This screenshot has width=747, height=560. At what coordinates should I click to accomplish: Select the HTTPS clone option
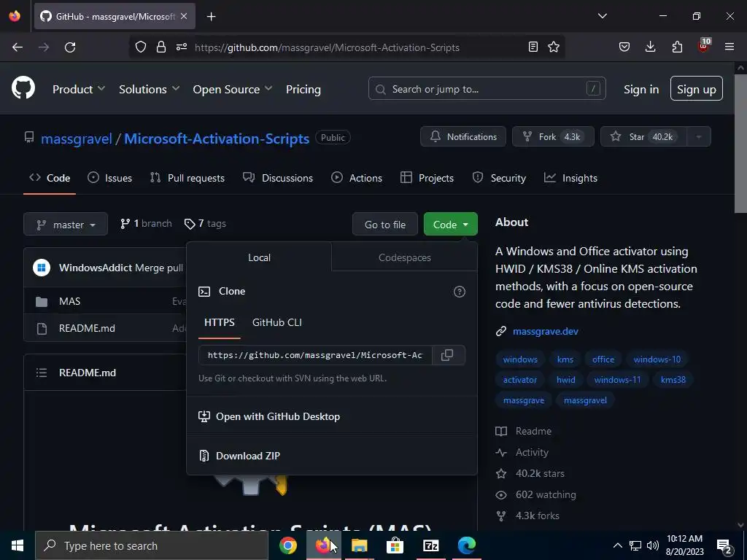coord(219,322)
